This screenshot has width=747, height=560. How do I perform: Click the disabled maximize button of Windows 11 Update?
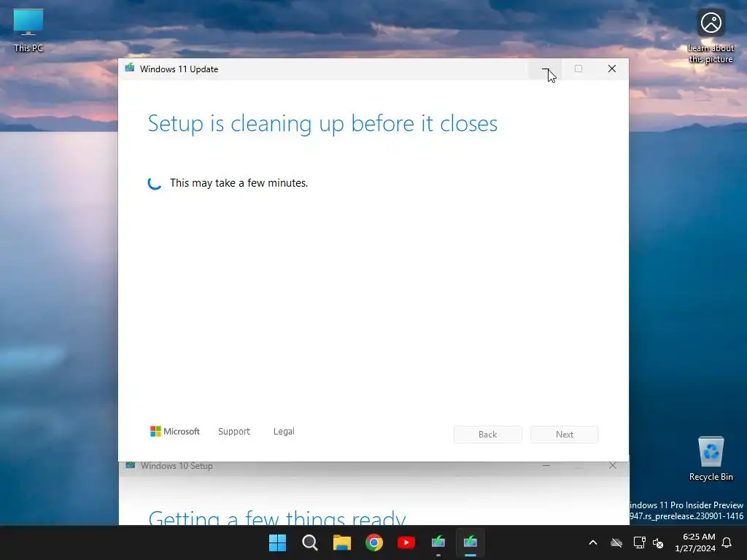578,69
